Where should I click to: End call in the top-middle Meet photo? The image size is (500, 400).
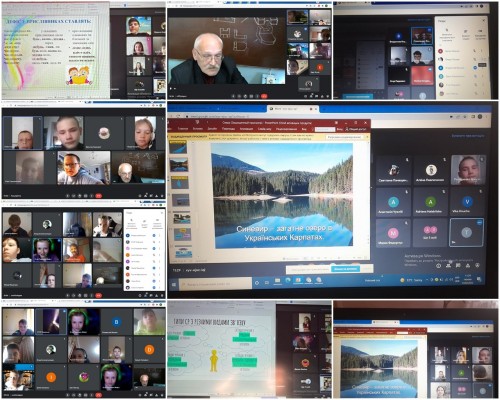pos(264,96)
